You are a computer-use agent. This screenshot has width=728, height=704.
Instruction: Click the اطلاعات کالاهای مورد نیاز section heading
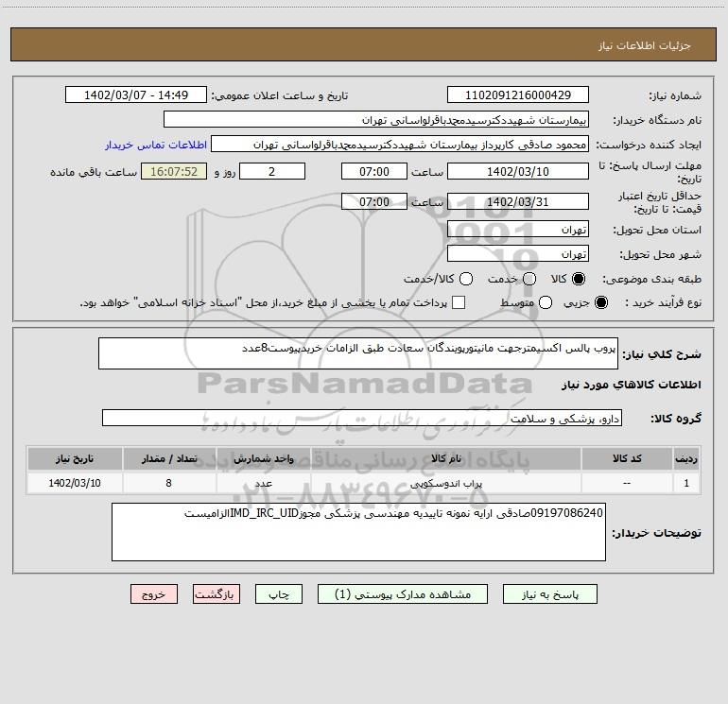point(632,385)
